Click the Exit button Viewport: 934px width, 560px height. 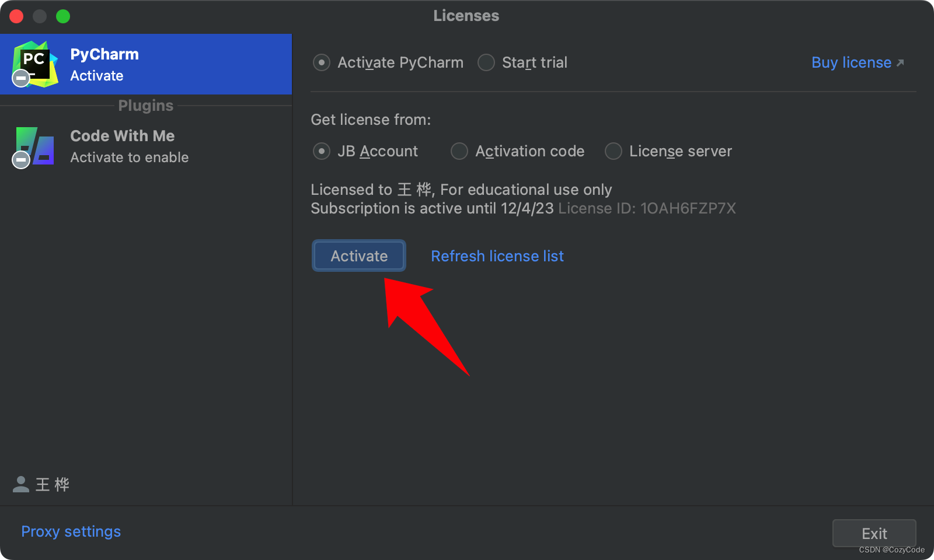874,533
